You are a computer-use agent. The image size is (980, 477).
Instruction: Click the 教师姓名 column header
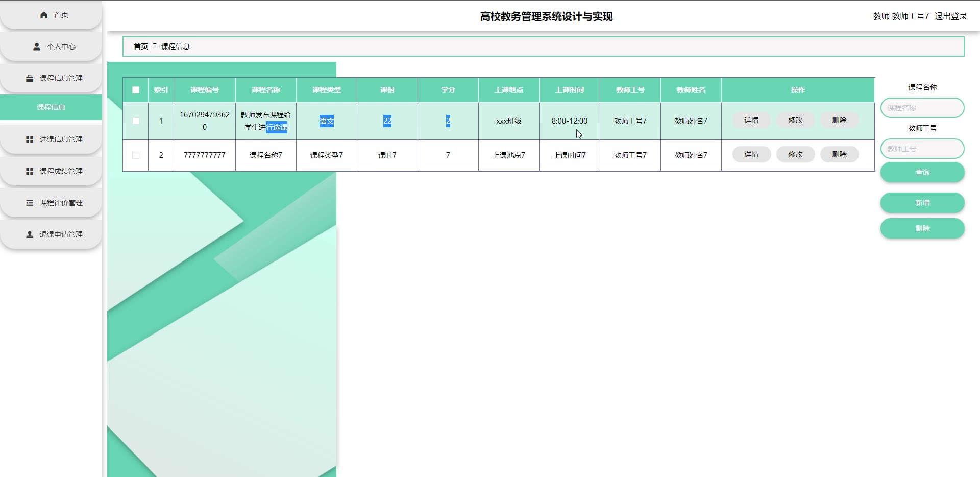(691, 90)
